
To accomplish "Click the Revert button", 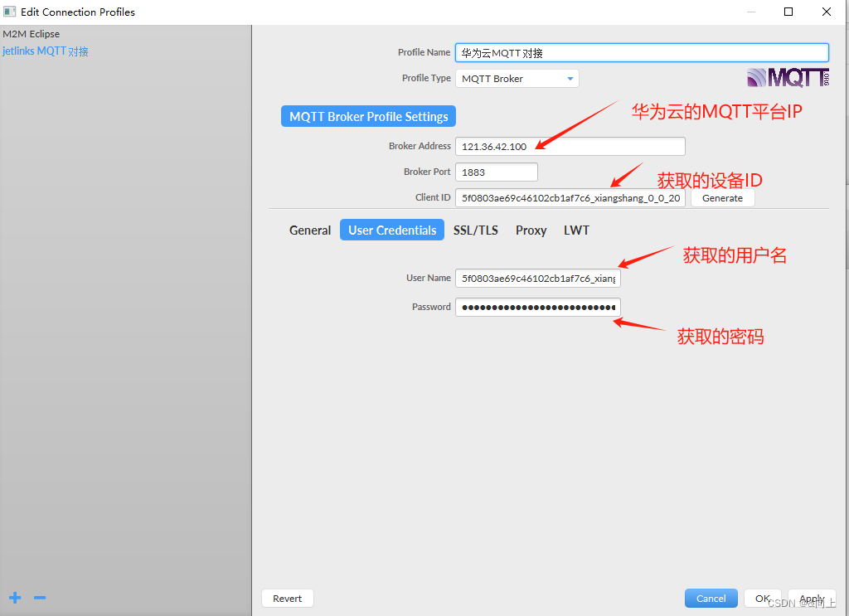I will click(288, 598).
